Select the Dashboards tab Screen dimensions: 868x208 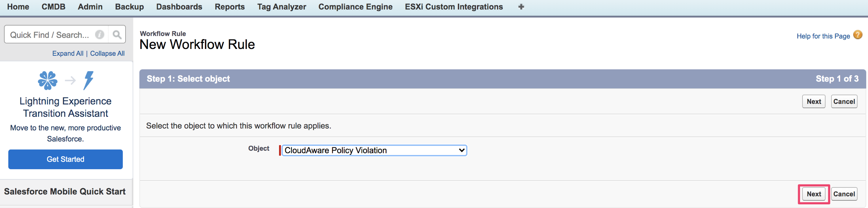tap(179, 7)
